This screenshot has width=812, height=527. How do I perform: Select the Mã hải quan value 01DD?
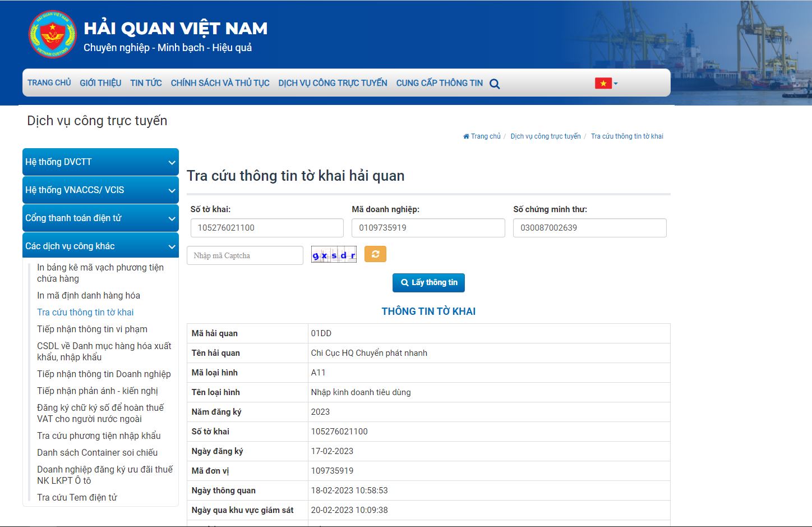[321, 333]
